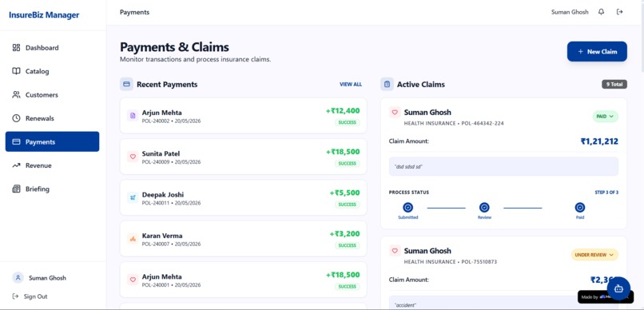Screen dimensions: 644x310
Task: Click the +₹3,200 amount
Action: (344, 234)
